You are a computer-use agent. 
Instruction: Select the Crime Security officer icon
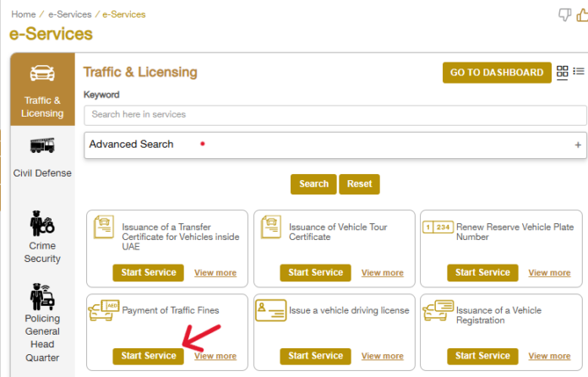pyautogui.click(x=42, y=223)
